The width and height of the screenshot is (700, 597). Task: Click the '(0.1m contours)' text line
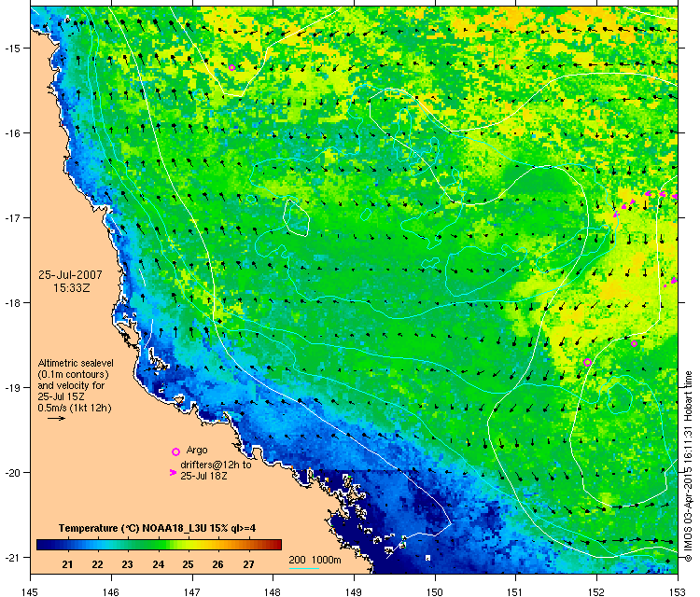tap(73, 374)
